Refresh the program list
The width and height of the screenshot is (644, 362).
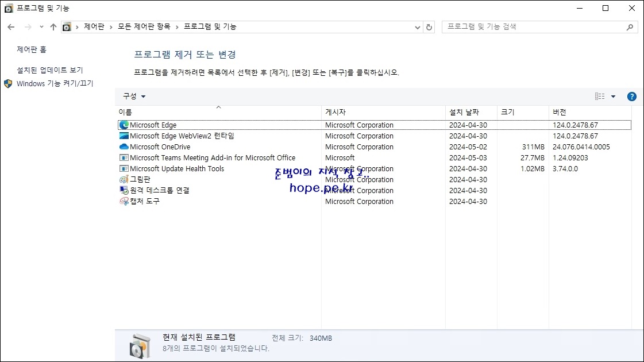pyautogui.click(x=429, y=27)
